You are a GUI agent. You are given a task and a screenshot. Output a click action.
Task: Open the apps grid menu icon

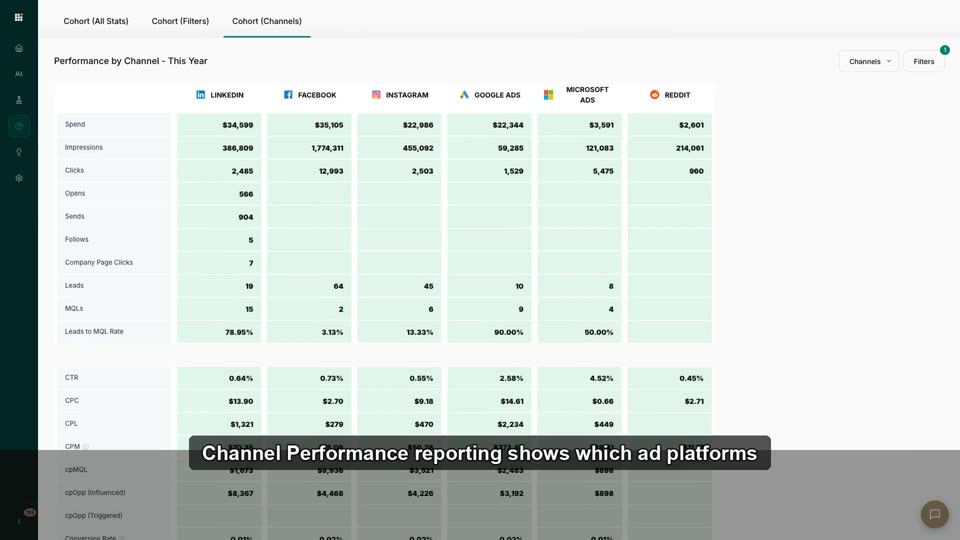(x=18, y=17)
